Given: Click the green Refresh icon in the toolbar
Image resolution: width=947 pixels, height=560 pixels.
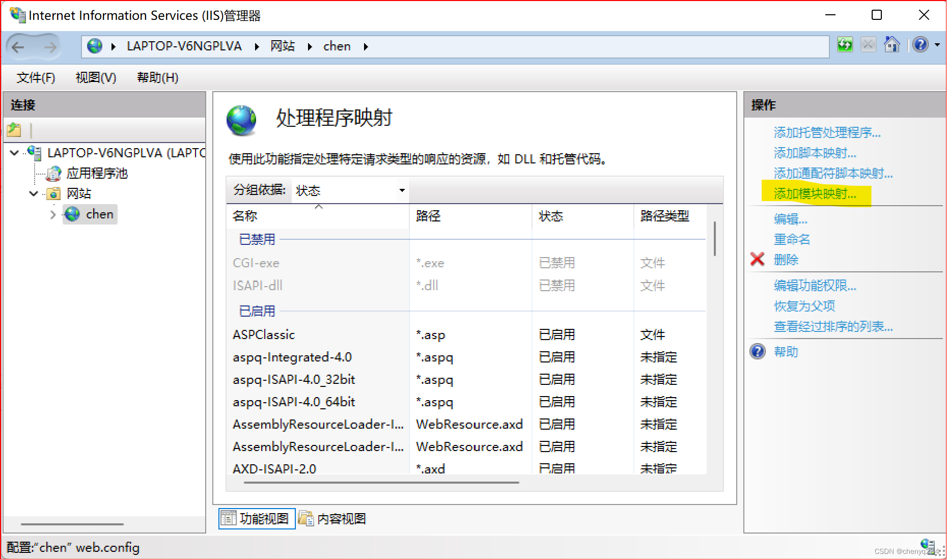Looking at the screenshot, I should [x=845, y=45].
